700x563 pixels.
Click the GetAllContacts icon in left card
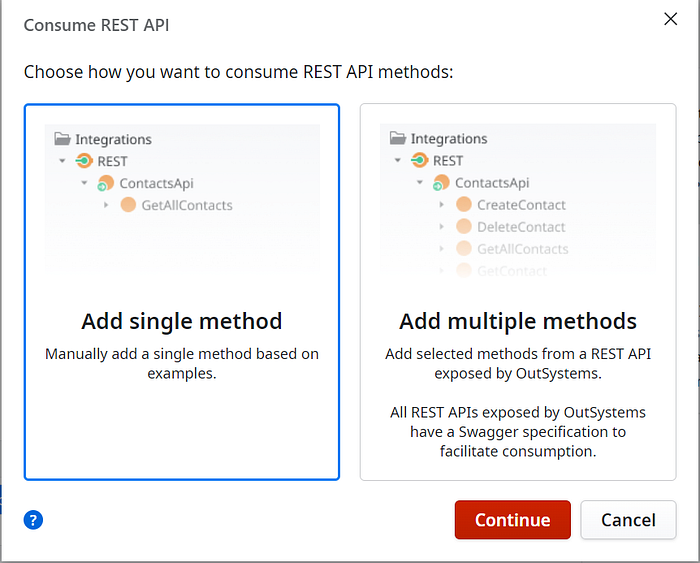point(128,205)
